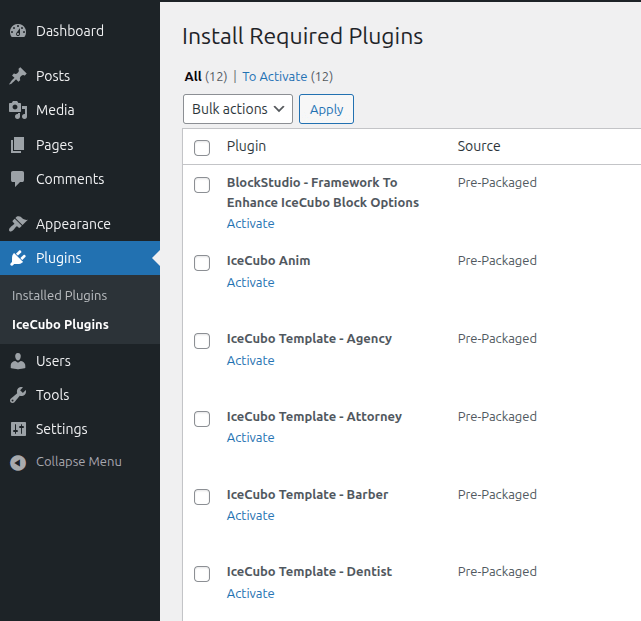Select IceCubo Template - Attorney checkbox

[x=202, y=419]
